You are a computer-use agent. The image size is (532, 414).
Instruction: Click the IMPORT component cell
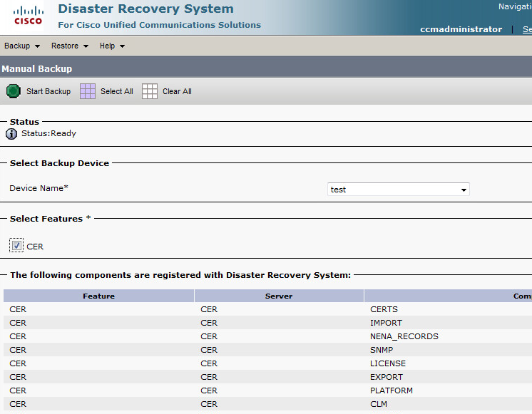click(x=386, y=323)
